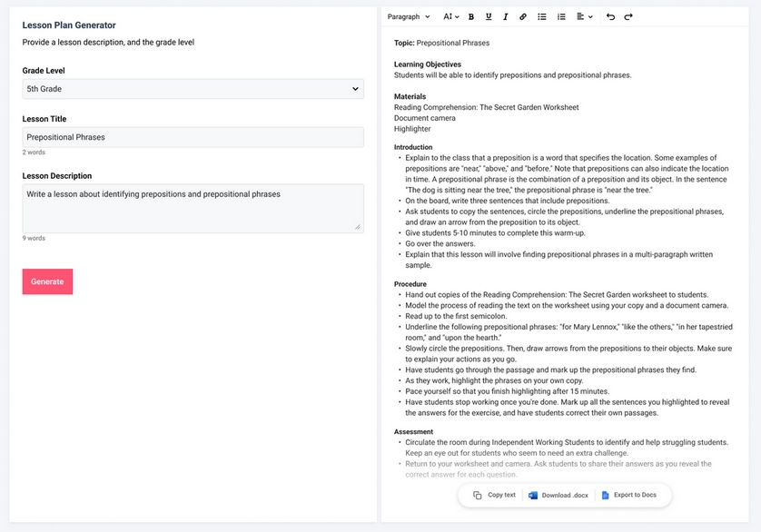Toggle bold formatting in editor toolbar
The image size is (761, 532).
click(470, 16)
